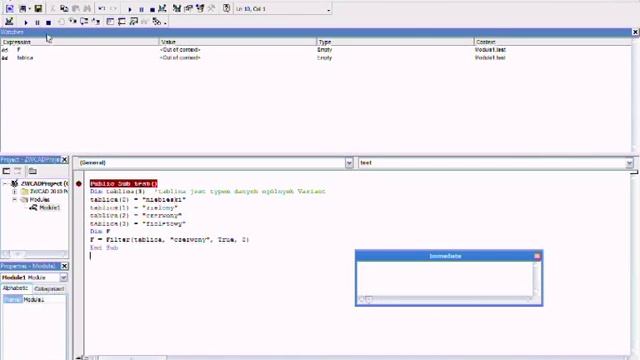Paste using the clipboard toolbar icon
640x360 pixels.
(x=76, y=8)
